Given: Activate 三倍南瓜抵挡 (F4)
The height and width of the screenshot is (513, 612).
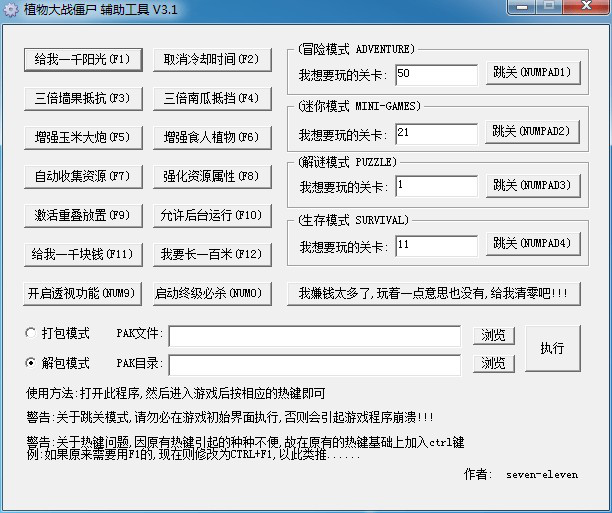Looking at the screenshot, I should click(212, 99).
